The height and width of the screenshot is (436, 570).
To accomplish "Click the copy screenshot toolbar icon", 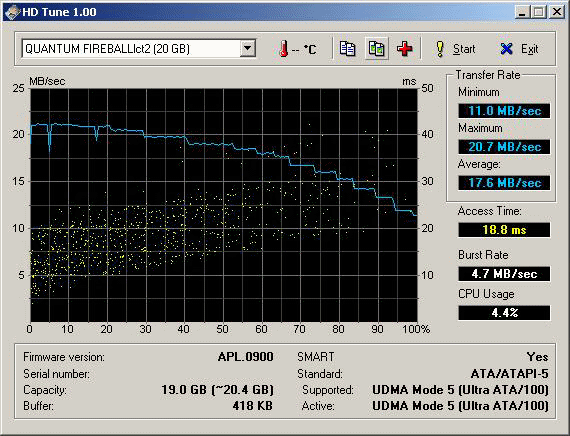I will point(376,49).
